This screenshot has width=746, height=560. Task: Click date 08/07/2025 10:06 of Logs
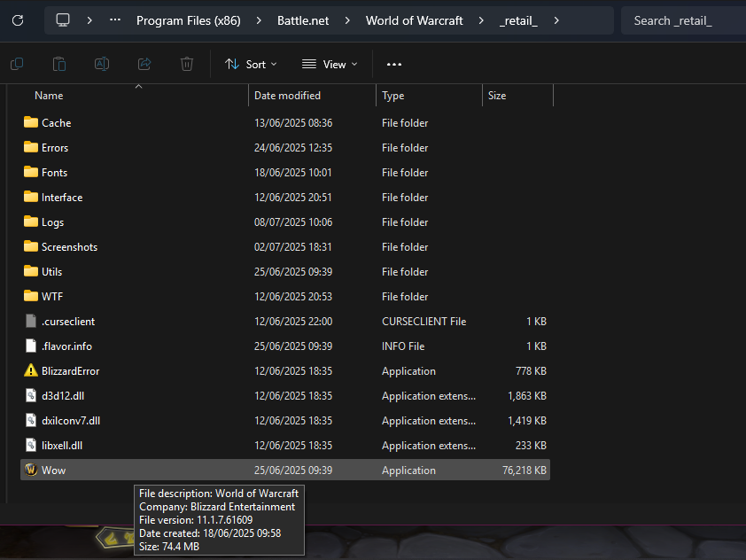point(293,222)
